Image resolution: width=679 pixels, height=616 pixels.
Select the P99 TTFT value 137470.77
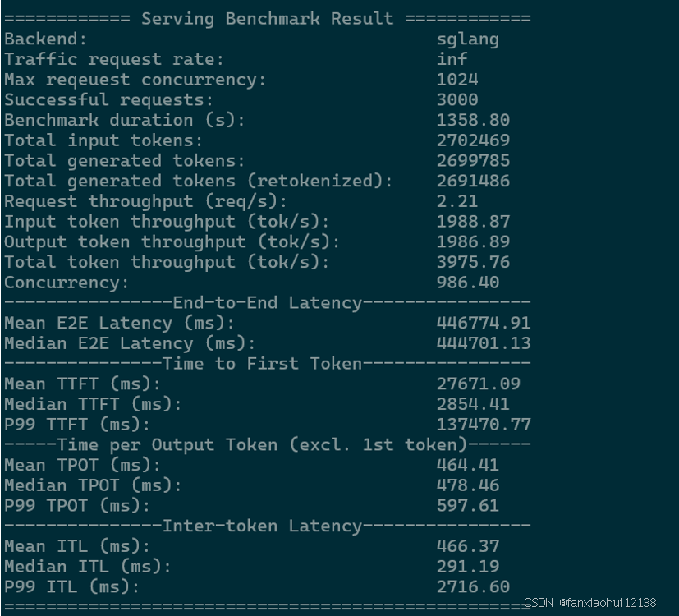[x=484, y=425]
